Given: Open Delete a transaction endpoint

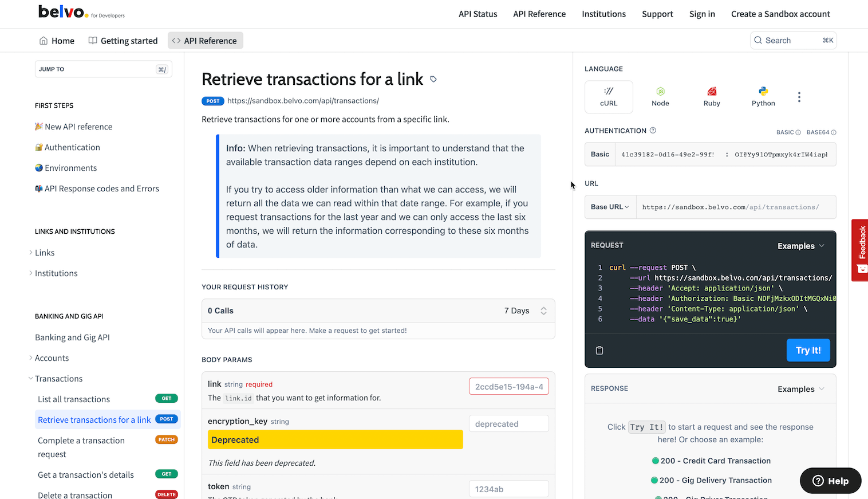Looking at the screenshot, I should tap(108, 495).
